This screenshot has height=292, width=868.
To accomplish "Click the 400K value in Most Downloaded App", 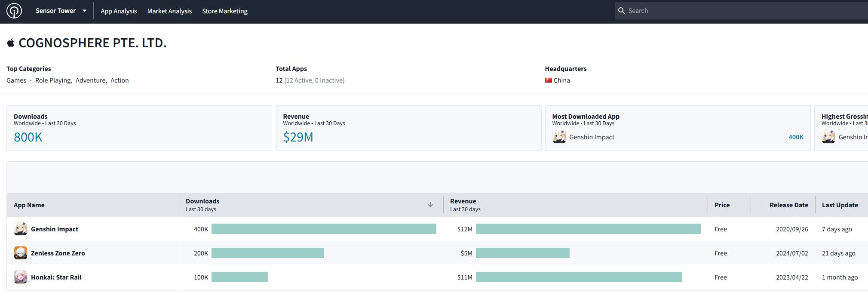I will click(796, 137).
